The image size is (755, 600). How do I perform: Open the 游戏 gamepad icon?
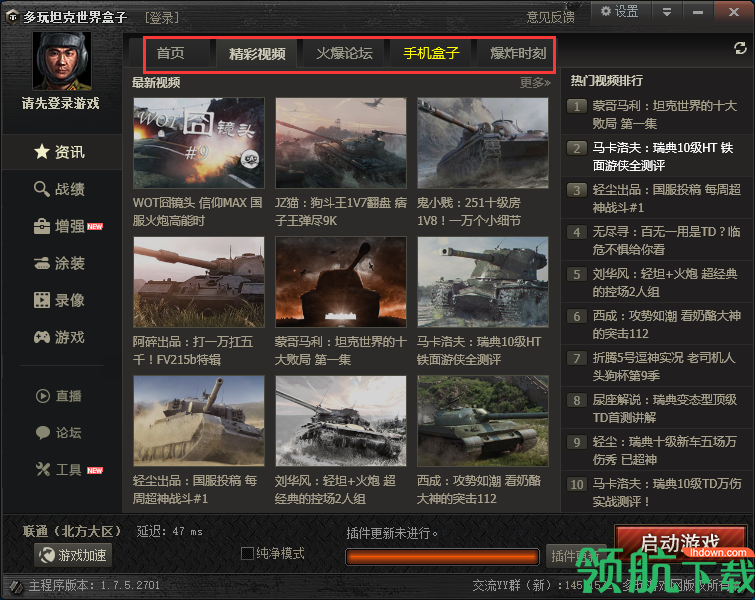42,337
